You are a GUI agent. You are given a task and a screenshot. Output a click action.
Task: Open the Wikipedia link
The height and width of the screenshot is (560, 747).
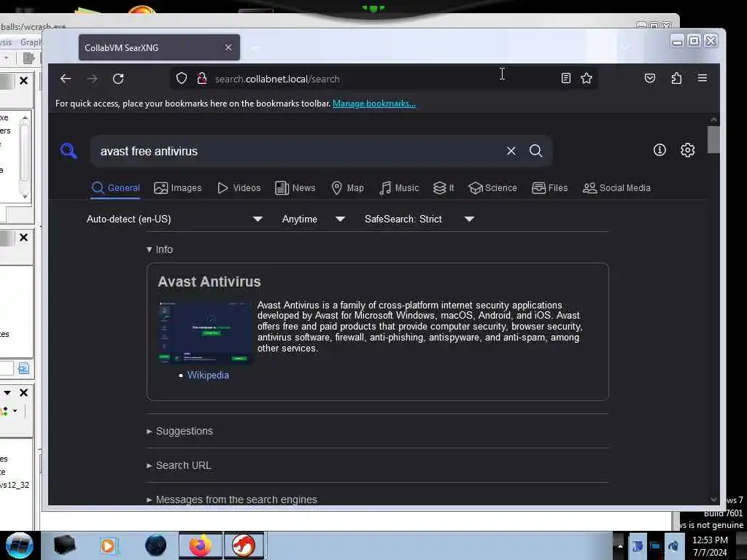point(208,376)
